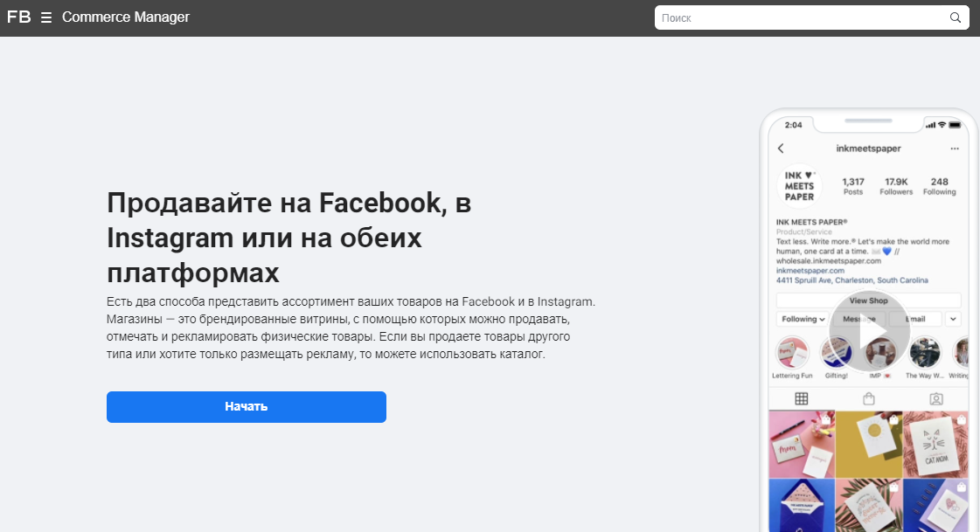
Task: Select the shopping bag tab icon
Action: click(x=869, y=398)
